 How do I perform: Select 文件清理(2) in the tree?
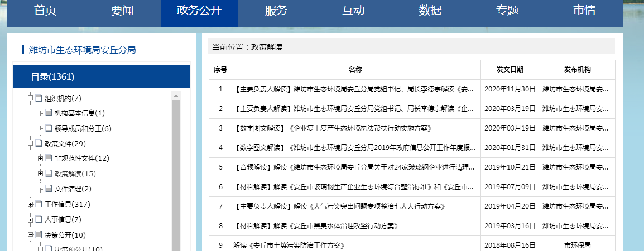point(73,190)
